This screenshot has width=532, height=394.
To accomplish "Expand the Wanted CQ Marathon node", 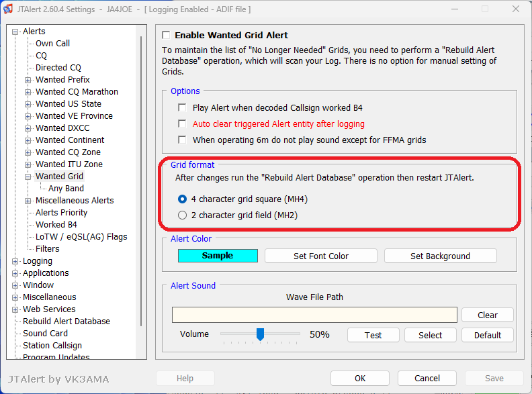I will (28, 92).
